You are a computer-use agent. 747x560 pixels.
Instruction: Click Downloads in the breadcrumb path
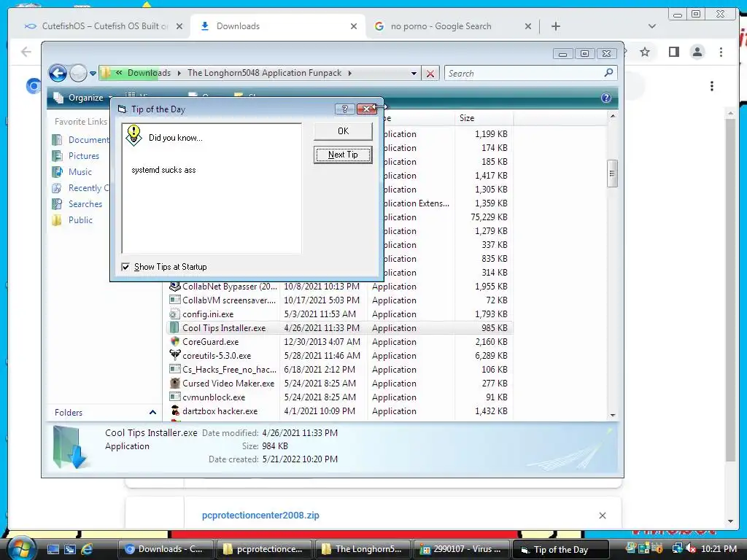pos(149,73)
